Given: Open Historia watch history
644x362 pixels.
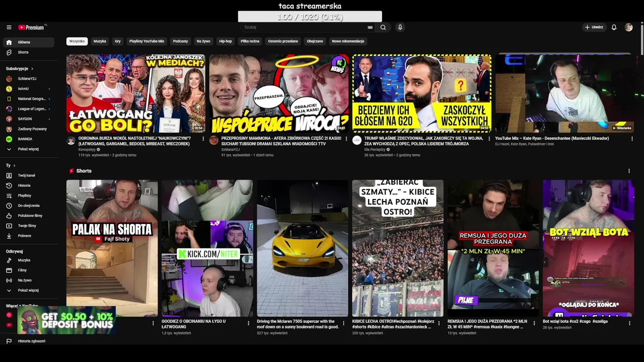Looking at the screenshot, I should coord(28,186).
